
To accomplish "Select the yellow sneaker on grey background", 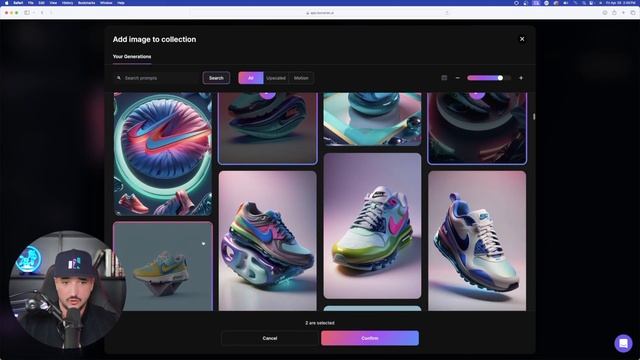I will point(163,267).
